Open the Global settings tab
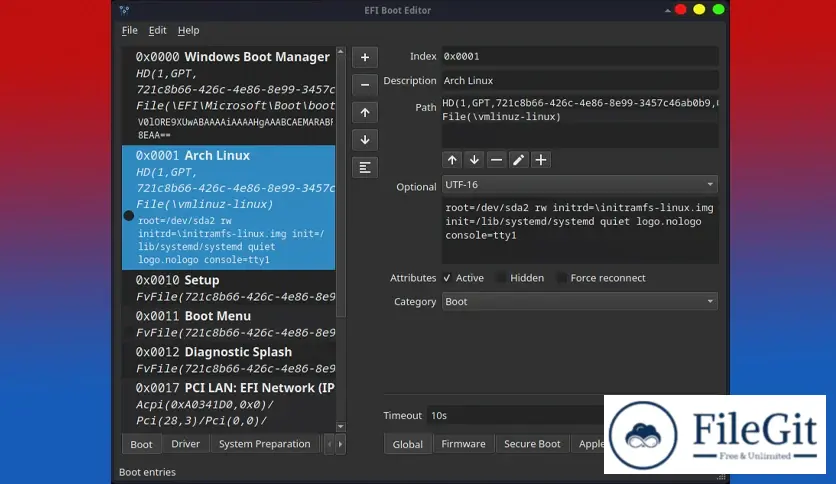Screen dimensions: 836x484 408,444
